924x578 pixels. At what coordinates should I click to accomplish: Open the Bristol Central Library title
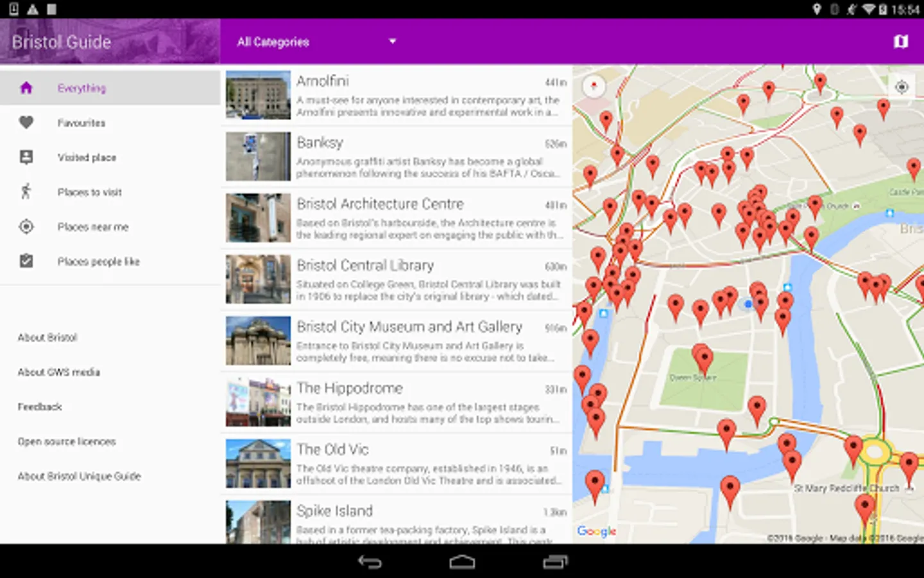point(365,265)
